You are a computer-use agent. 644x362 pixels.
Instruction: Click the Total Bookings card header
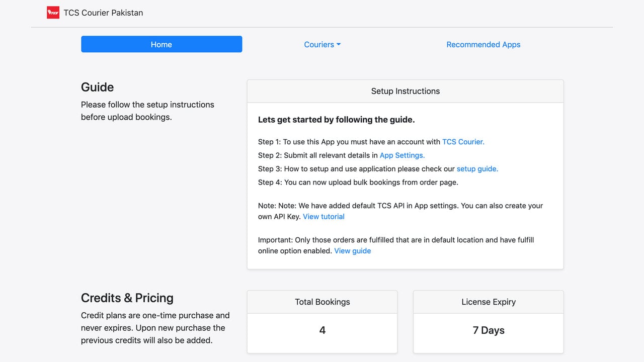pos(323,302)
